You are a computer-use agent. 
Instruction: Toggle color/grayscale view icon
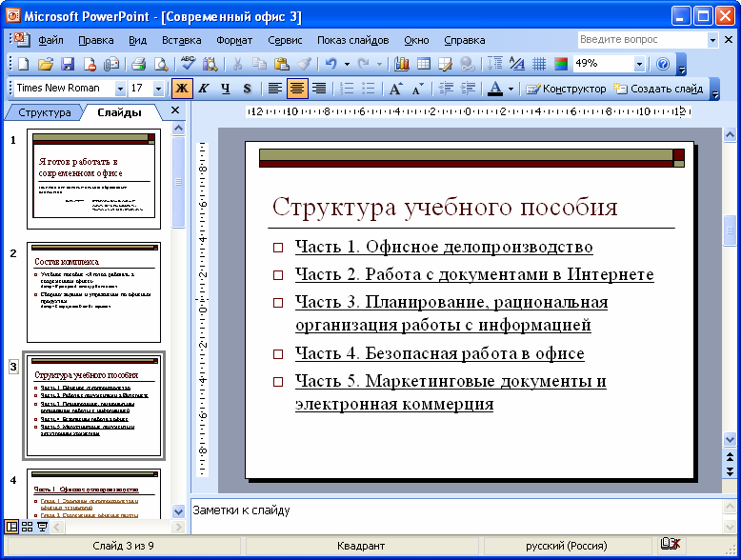point(561,64)
